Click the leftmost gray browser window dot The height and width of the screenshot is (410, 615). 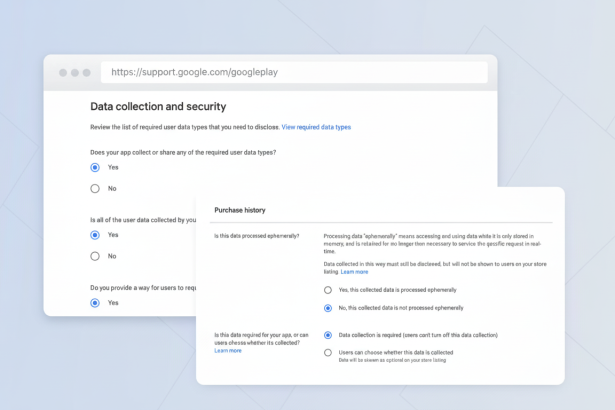(x=62, y=73)
